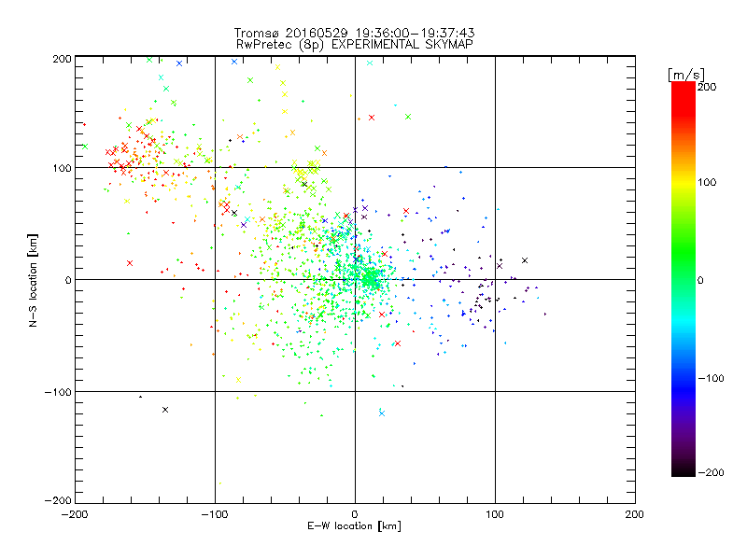Pick the 0 label beside the colorbar
The width and height of the screenshot is (747, 560).
pos(700,280)
